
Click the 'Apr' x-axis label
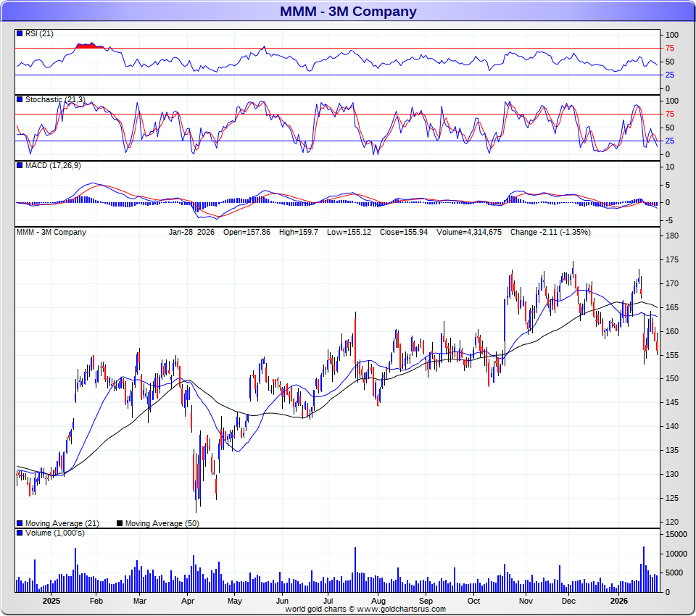(188, 601)
